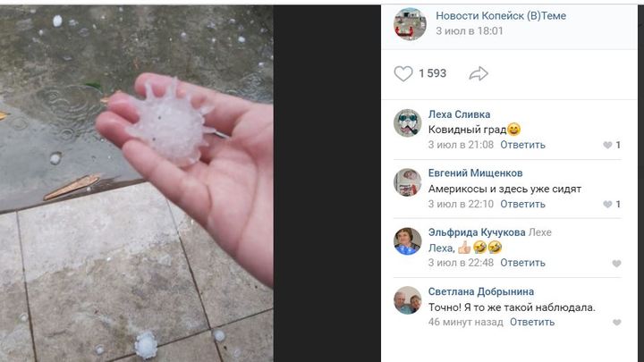
Task: Reply to the Ковидный град comment
Action: pos(522,145)
